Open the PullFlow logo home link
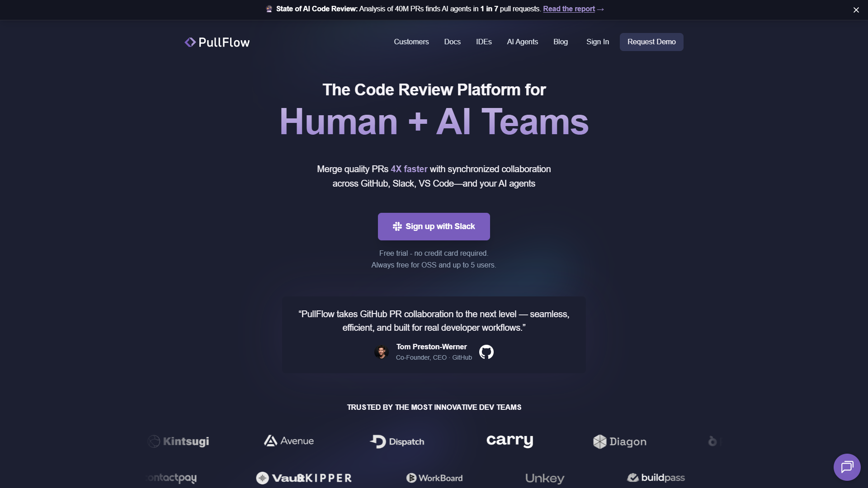This screenshot has width=868, height=488. [217, 42]
